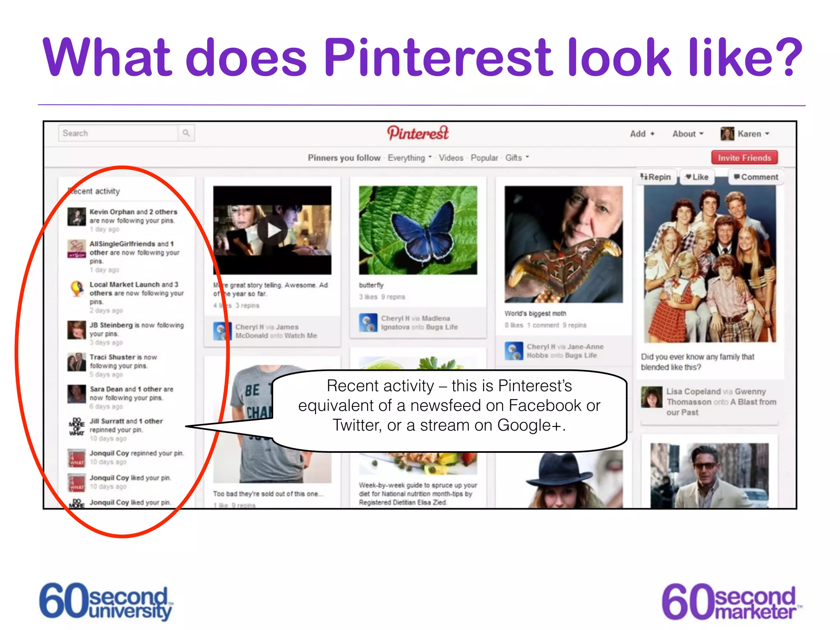Open the nutrition guide pin description
The height and width of the screenshot is (630, 840).
point(418,494)
